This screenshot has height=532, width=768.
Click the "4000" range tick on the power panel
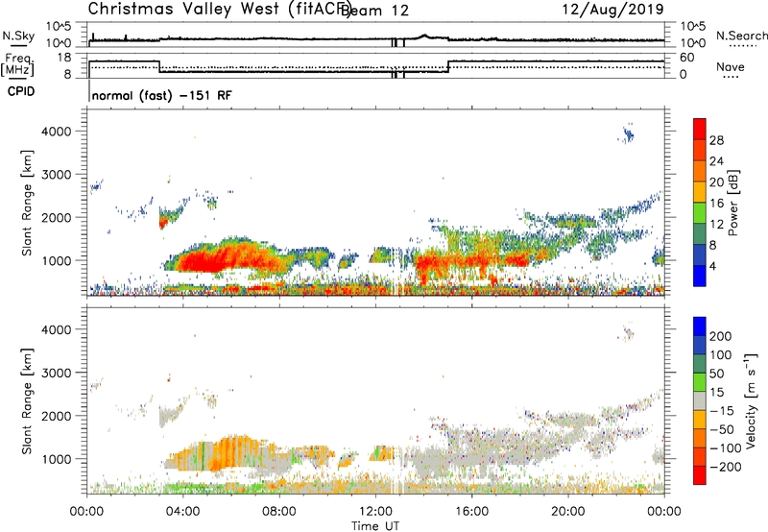click(x=57, y=132)
